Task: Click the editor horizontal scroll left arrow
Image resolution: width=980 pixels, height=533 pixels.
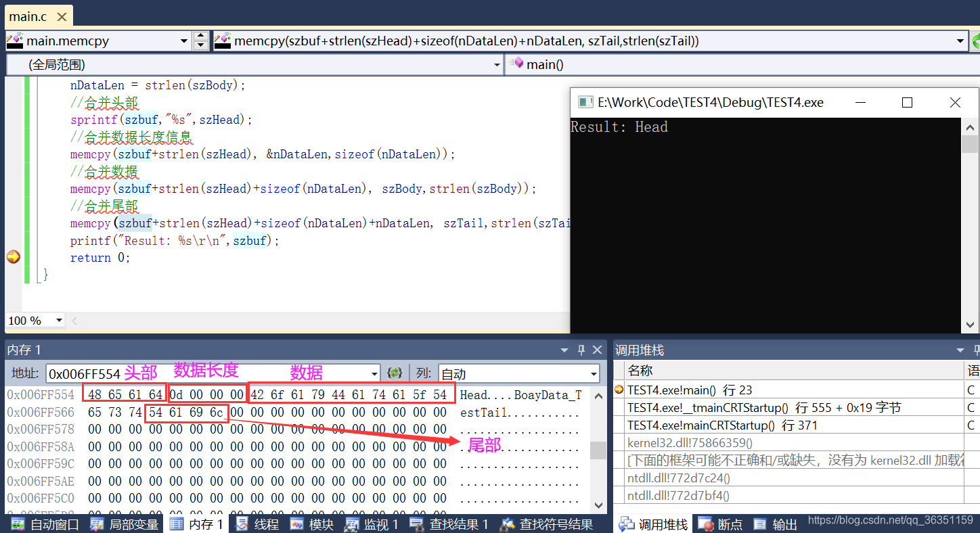Action: pyautogui.click(x=74, y=321)
